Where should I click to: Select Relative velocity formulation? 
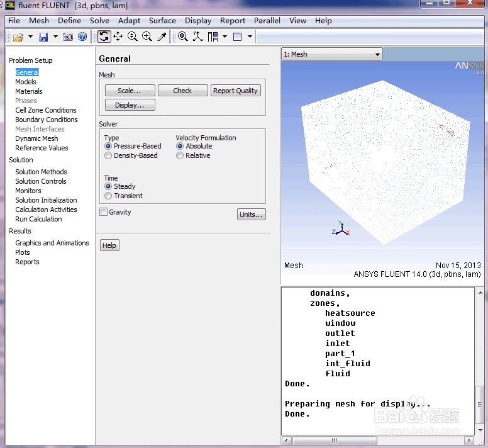[180, 155]
